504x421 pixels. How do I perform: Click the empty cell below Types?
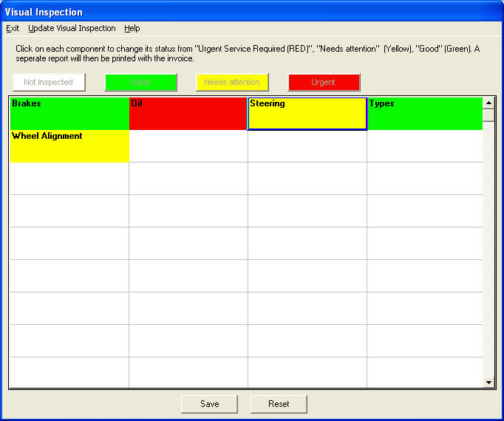tap(424, 146)
